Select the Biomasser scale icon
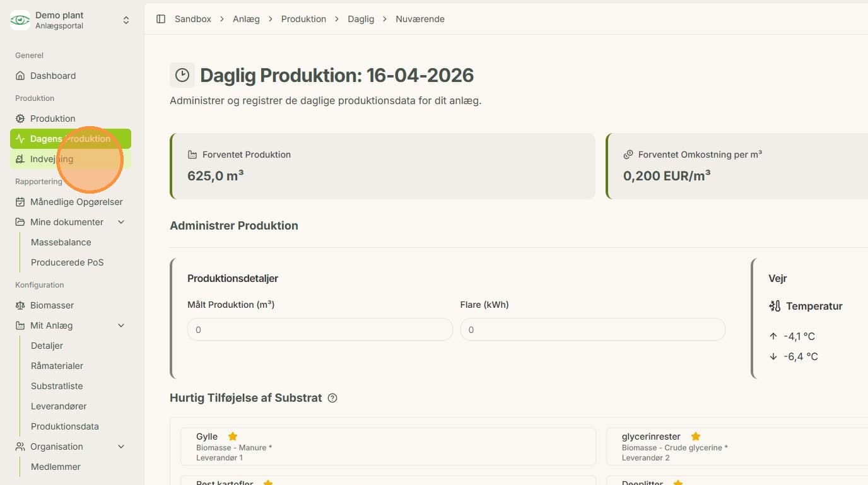Image resolution: width=868 pixels, height=485 pixels. tap(20, 305)
